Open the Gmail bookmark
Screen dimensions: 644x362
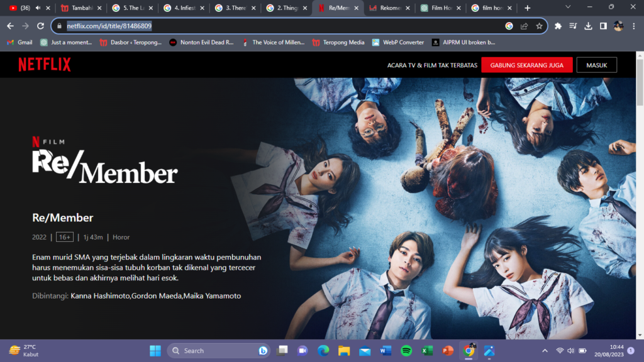[19, 42]
